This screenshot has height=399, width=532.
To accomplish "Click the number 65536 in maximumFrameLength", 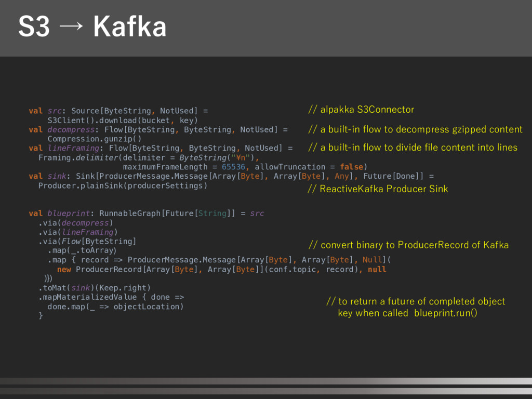I will (x=233, y=167).
